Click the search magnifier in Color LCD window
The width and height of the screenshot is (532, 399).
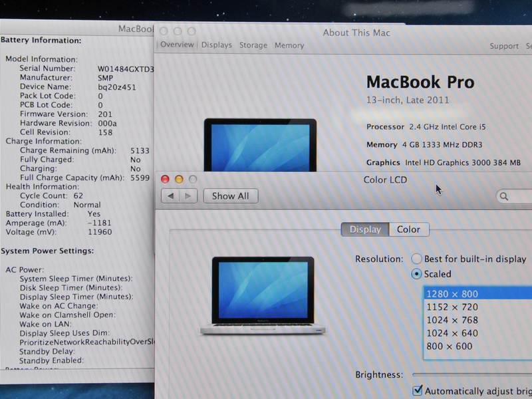(504, 196)
